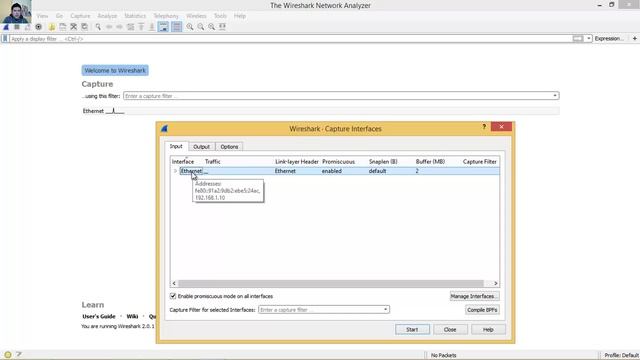Click the Profile: Default status bar entry

621,355
